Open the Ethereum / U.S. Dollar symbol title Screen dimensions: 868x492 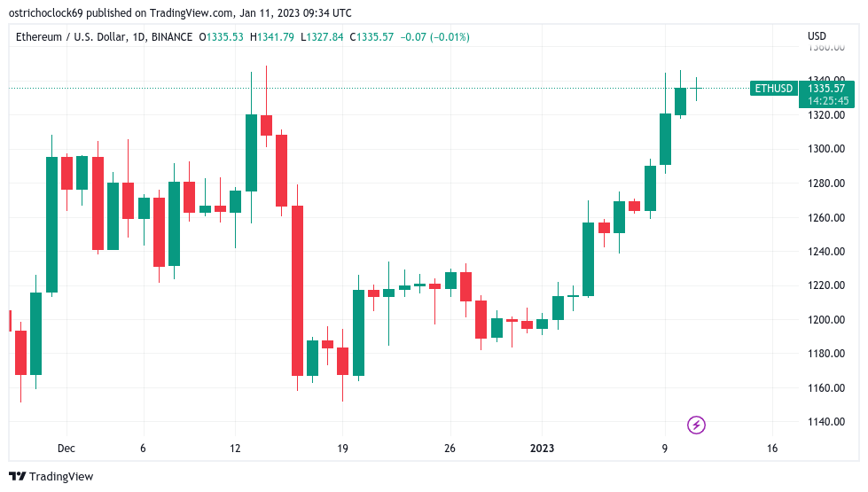[x=72, y=37]
